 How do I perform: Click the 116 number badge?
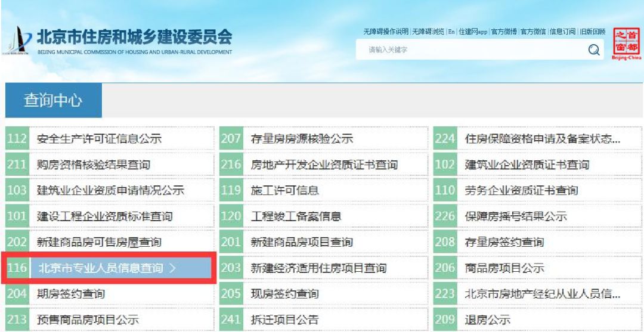[x=17, y=268]
